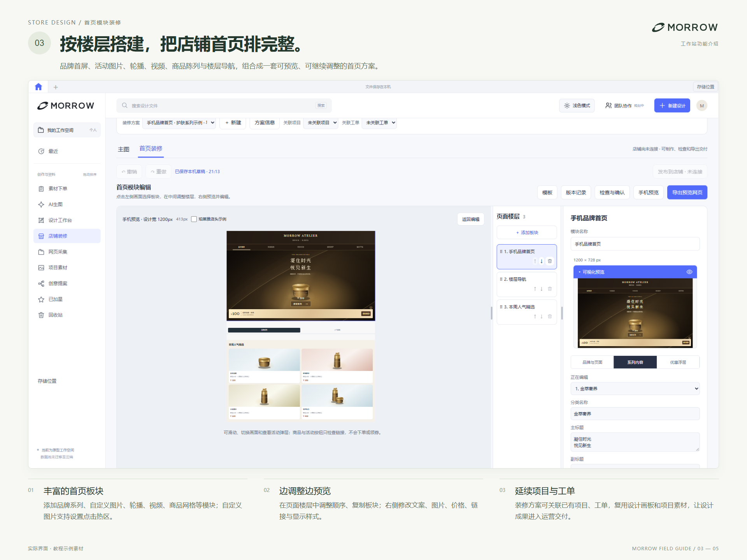Move 本周人气精选 block down
747x560 pixels.
tap(541, 317)
